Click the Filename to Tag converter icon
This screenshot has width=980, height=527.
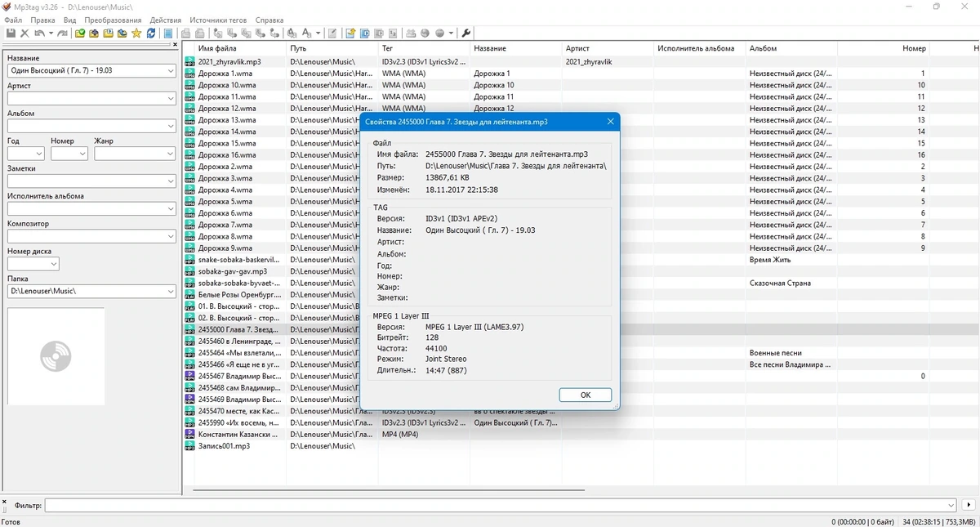click(232, 33)
